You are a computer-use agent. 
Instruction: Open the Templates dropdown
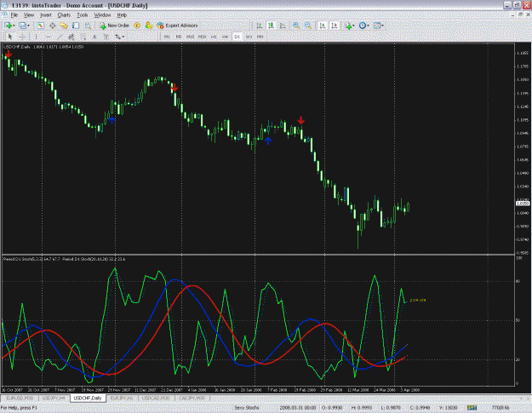point(378,26)
